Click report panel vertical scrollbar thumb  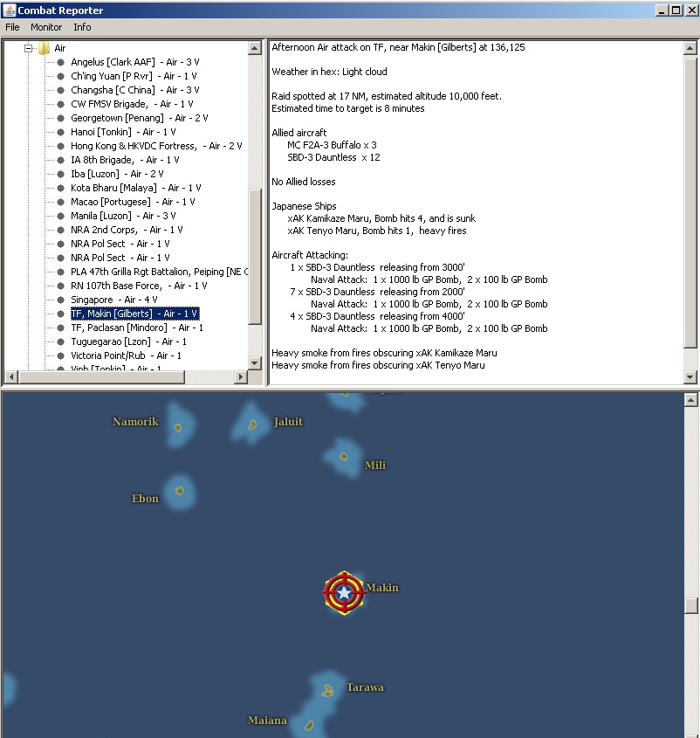coord(690,203)
